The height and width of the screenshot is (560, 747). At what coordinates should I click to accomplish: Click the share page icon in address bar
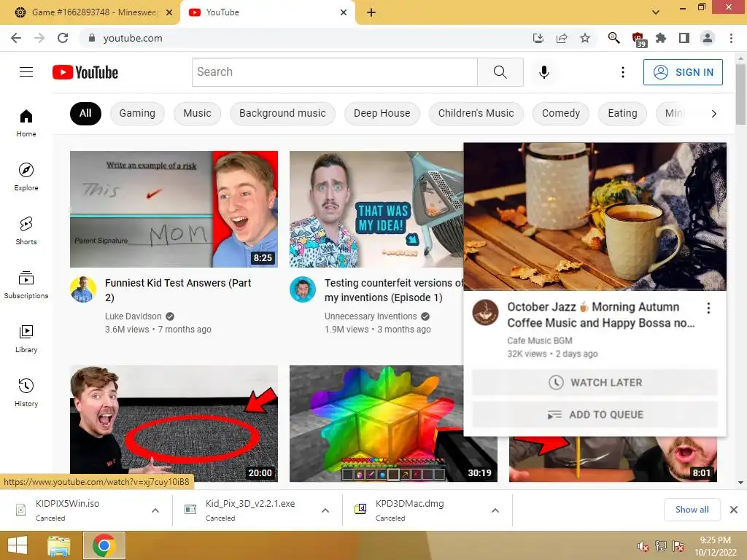coord(562,38)
